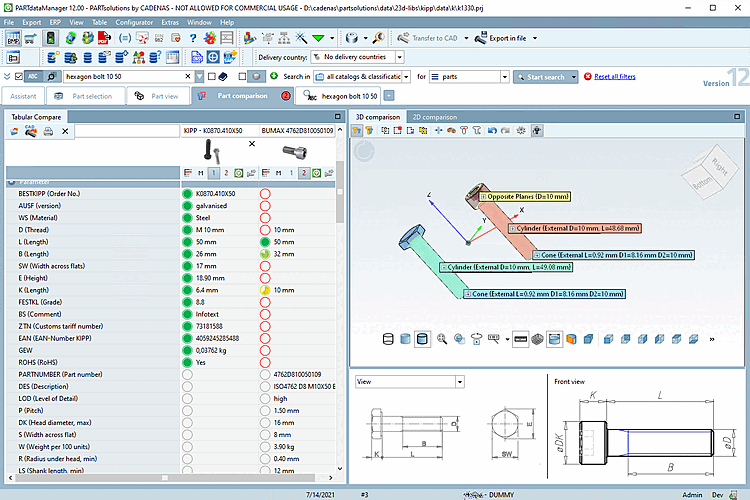Screen dimensions: 750x500
Task: Toggle the magnifier search mode button
Action: tap(51, 77)
